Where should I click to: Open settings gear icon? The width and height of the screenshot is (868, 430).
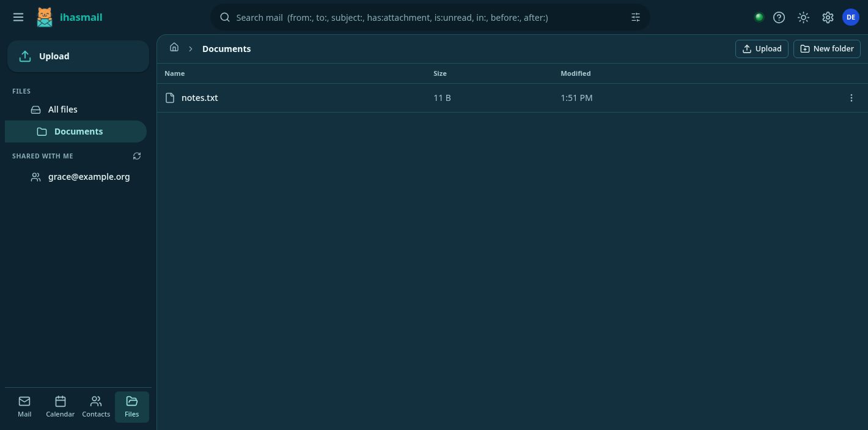[828, 17]
